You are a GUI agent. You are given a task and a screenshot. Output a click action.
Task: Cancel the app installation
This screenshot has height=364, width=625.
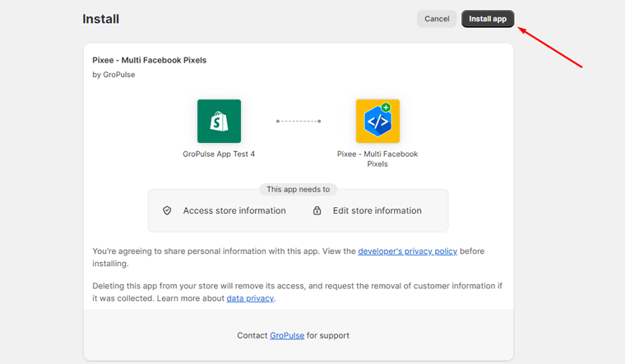(x=437, y=19)
